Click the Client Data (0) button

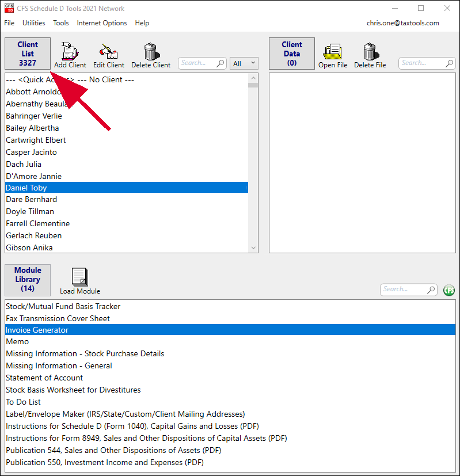(x=292, y=54)
